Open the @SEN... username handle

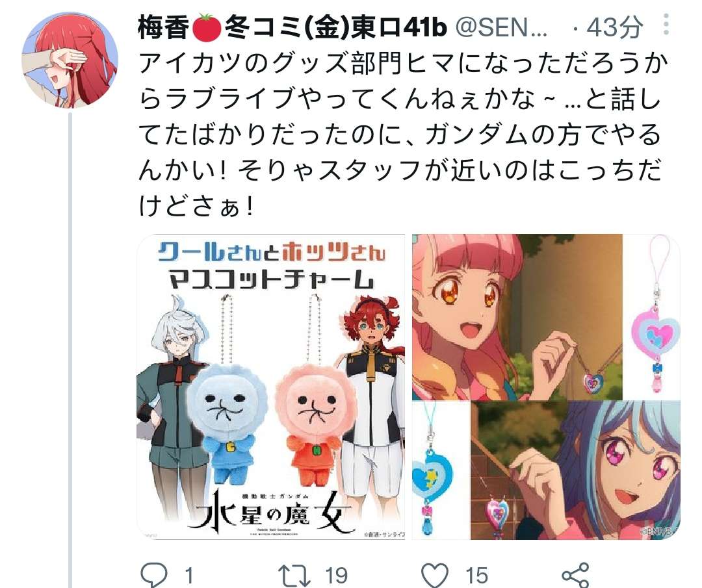(501, 28)
